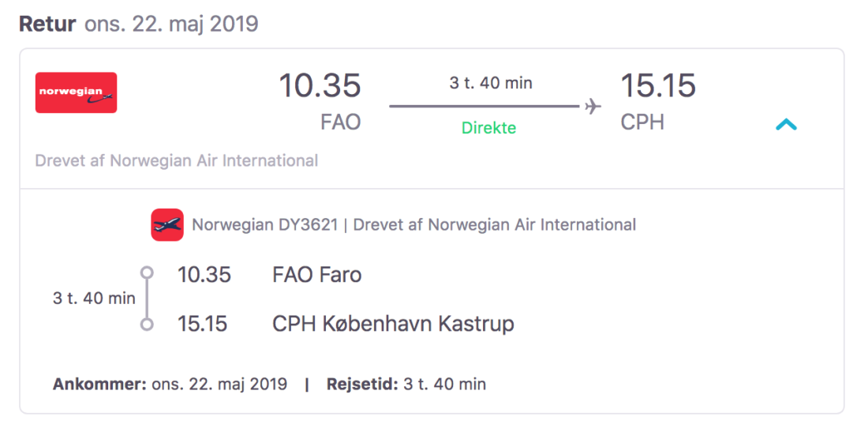
Task: Click the FAO Faro airport name
Action: (316, 275)
